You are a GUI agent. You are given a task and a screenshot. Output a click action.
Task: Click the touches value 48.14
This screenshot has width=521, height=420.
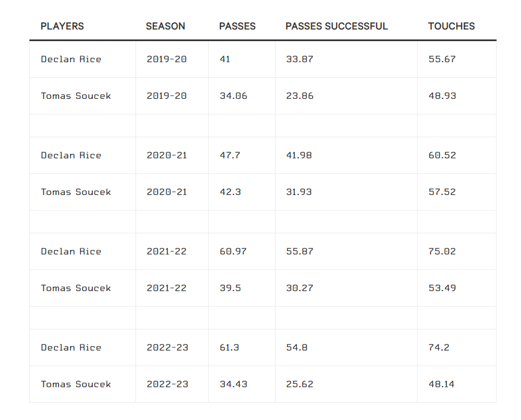coord(441,384)
